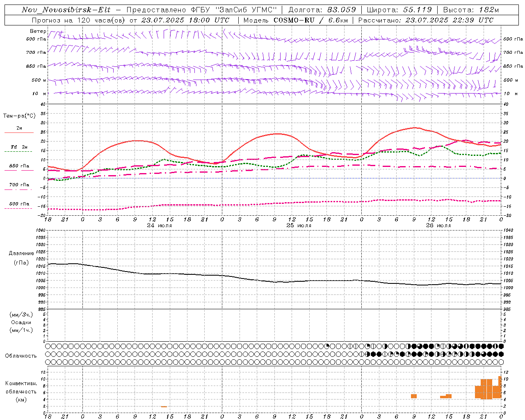Click the 2м temperature legend entry
The height and width of the screenshot is (420, 525).
click(x=19, y=128)
